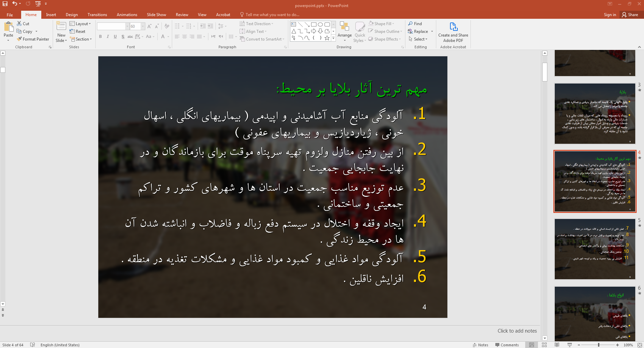Open Quick Styles gallery
Image resolution: width=644 pixels, height=348 pixels.
[360, 32]
